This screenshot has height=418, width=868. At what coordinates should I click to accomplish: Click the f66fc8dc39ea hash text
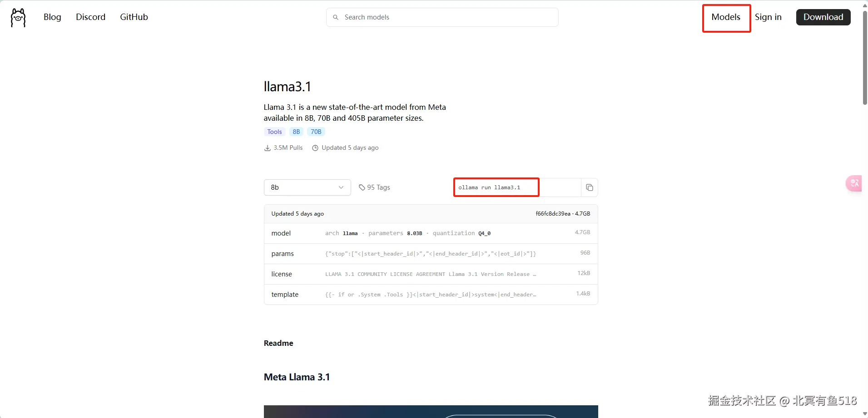(x=553, y=214)
